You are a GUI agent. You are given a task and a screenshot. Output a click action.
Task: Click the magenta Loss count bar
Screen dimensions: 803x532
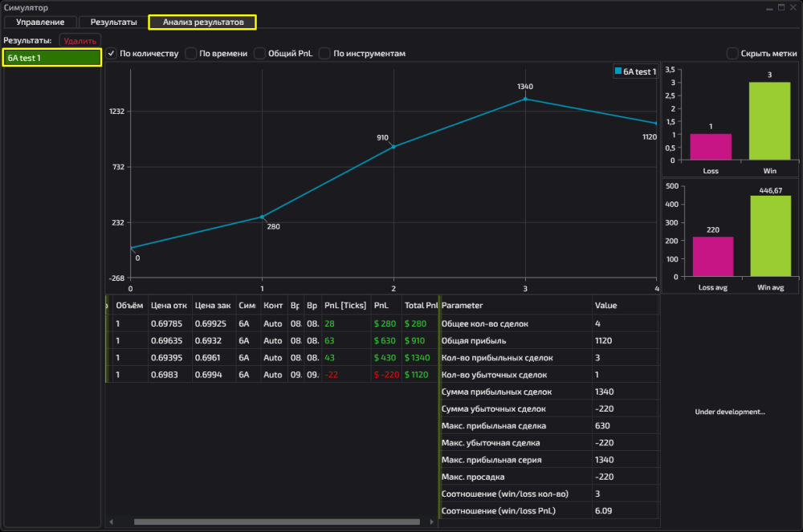pyautogui.click(x=711, y=147)
